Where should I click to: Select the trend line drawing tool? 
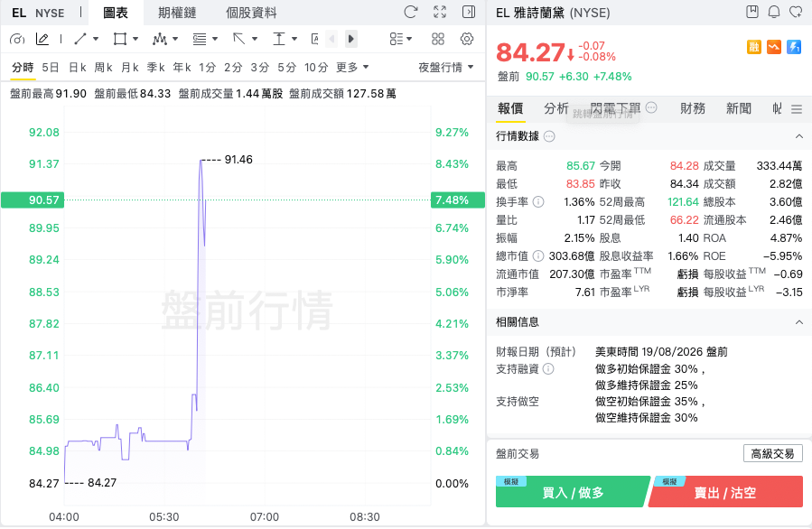[80, 39]
